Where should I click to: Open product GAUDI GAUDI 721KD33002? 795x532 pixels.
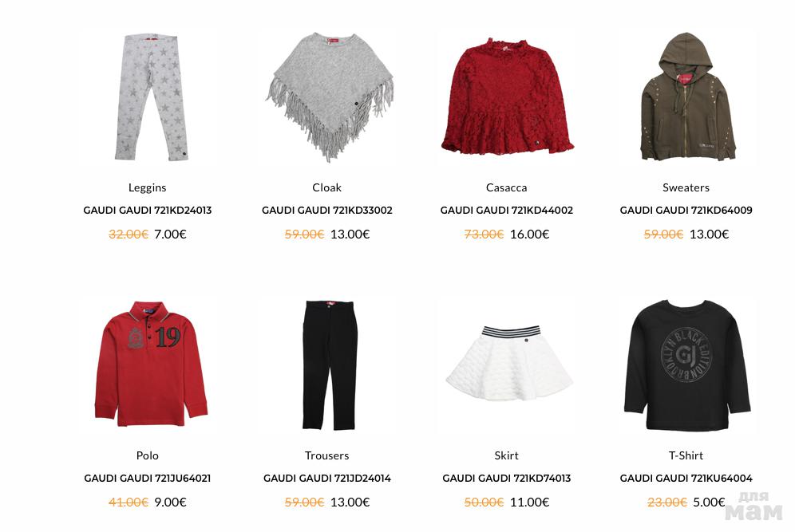click(327, 211)
